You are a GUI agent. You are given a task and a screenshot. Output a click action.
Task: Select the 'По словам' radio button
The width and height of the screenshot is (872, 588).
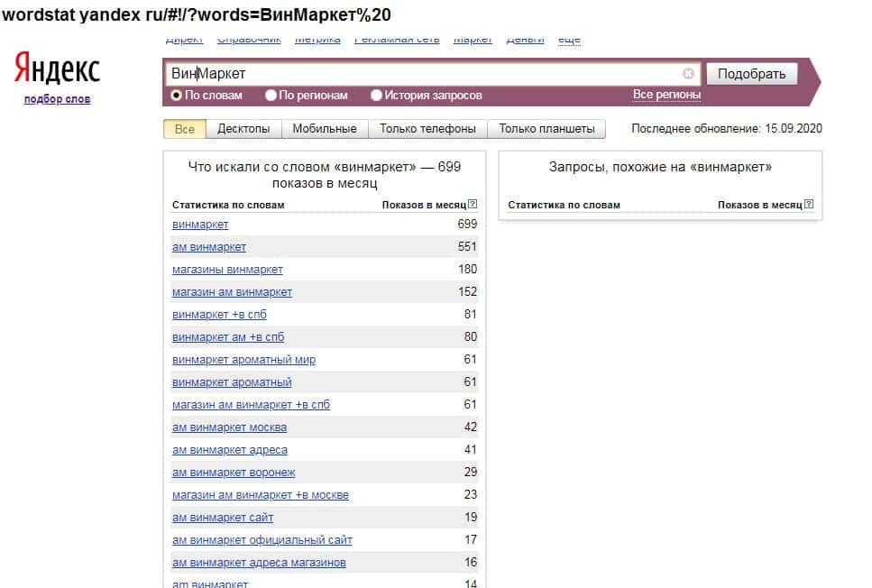tap(176, 95)
